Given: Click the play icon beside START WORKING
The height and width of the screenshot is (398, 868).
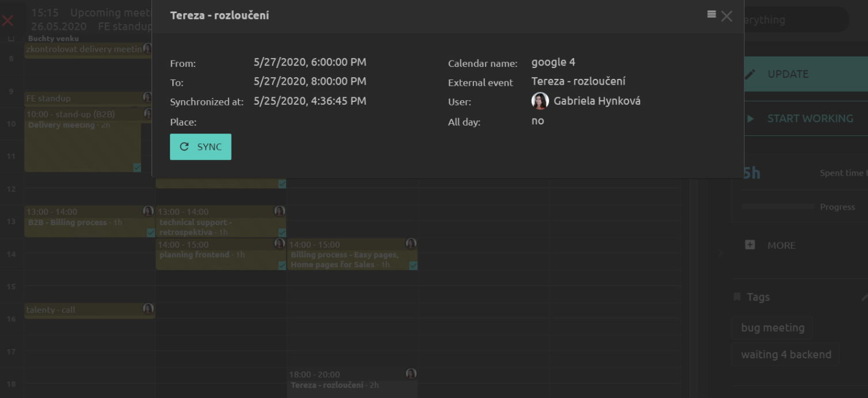Looking at the screenshot, I should coord(750,119).
